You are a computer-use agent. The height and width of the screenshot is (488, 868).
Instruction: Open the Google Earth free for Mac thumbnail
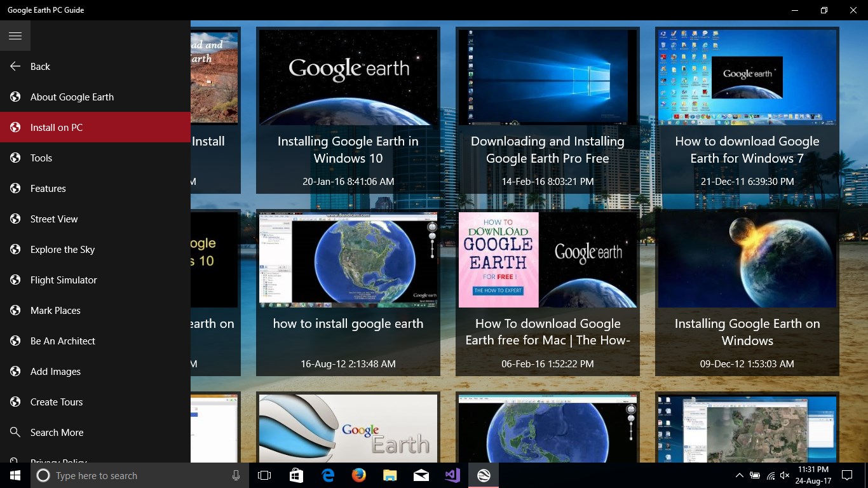pos(548,260)
